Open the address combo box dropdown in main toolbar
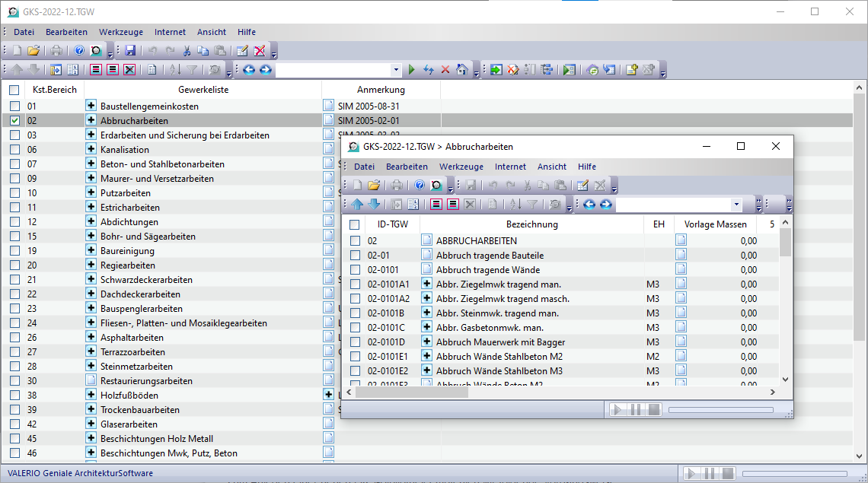This screenshot has width=868, height=483. 395,70
